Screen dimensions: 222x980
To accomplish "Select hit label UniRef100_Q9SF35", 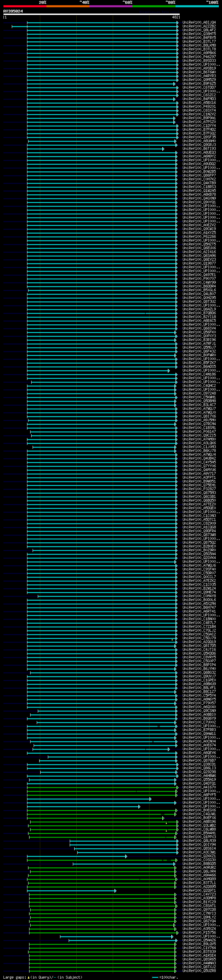I will click(199, 137).
